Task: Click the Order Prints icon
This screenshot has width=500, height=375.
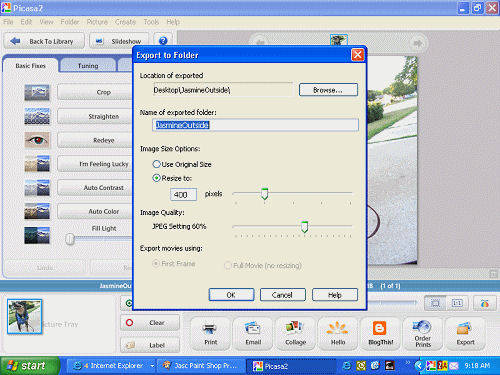Action: tap(422, 327)
